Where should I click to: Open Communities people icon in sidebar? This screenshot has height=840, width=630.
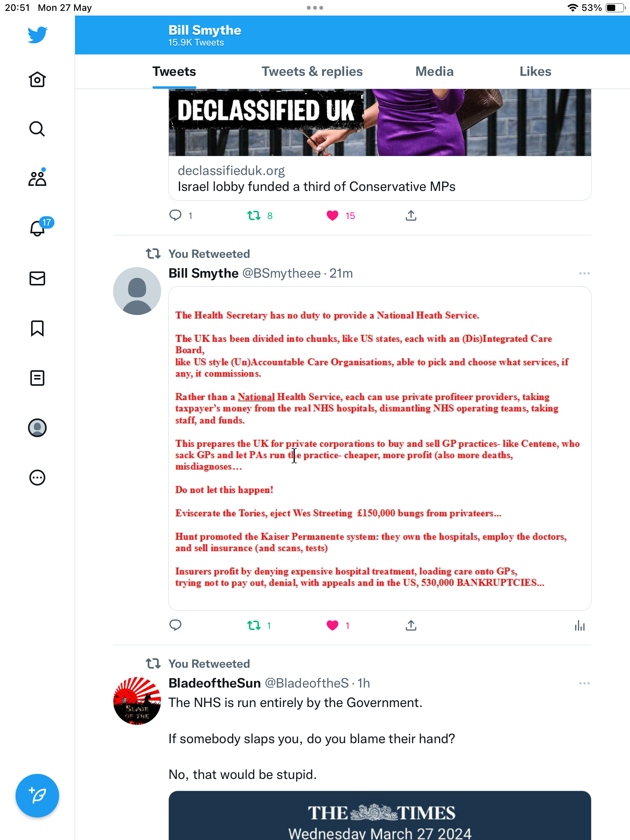click(x=37, y=178)
